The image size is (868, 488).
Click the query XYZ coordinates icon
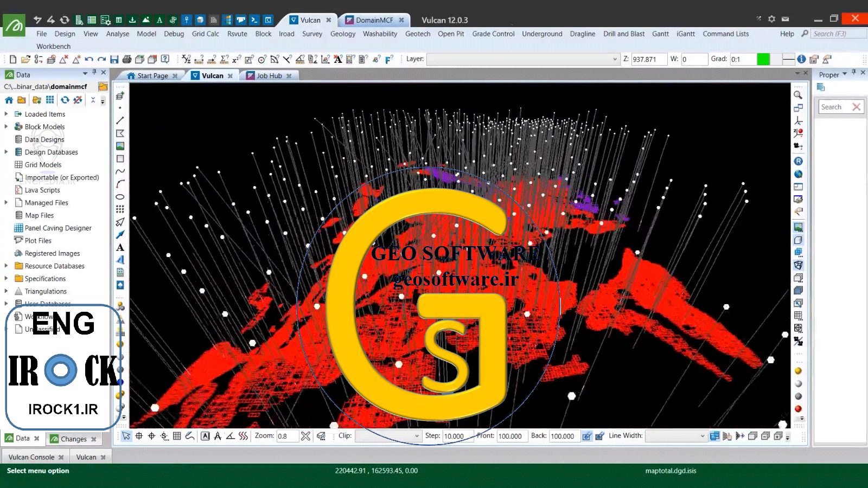pyautogui.click(x=186, y=59)
